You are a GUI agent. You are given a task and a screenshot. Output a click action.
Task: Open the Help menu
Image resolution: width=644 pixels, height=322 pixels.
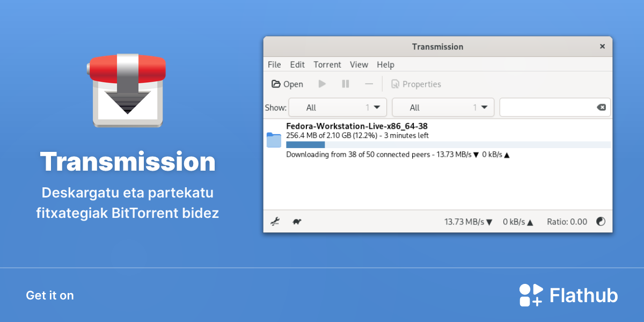click(x=385, y=64)
